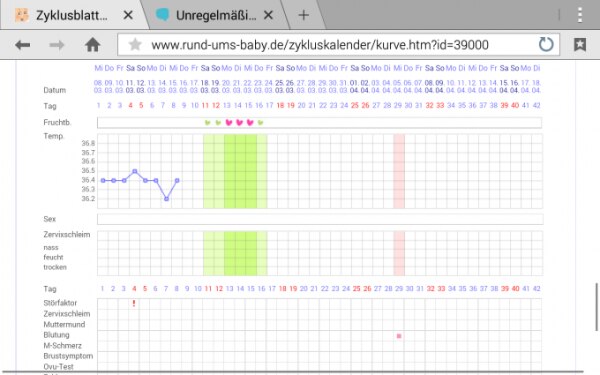The width and height of the screenshot is (600, 375).
Task: Click the last green heart after pink hearts
Action: point(261,123)
